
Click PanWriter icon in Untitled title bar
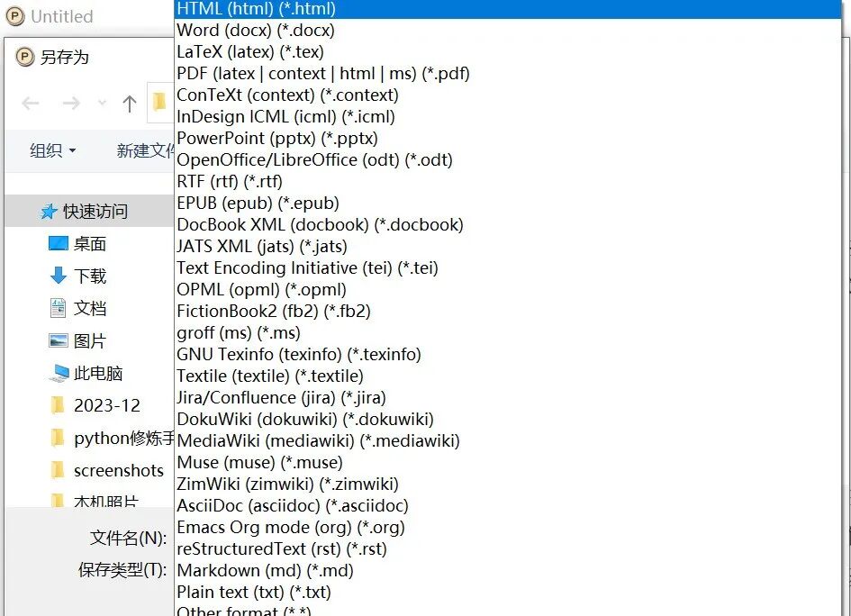click(x=14, y=15)
